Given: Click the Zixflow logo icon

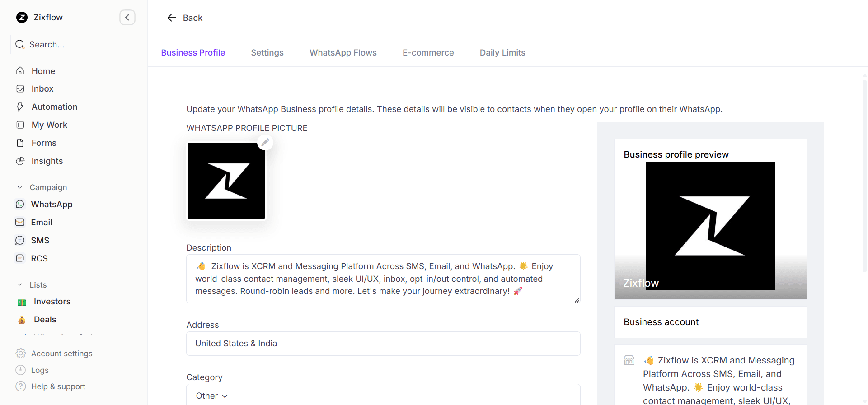Looking at the screenshot, I should point(22,18).
